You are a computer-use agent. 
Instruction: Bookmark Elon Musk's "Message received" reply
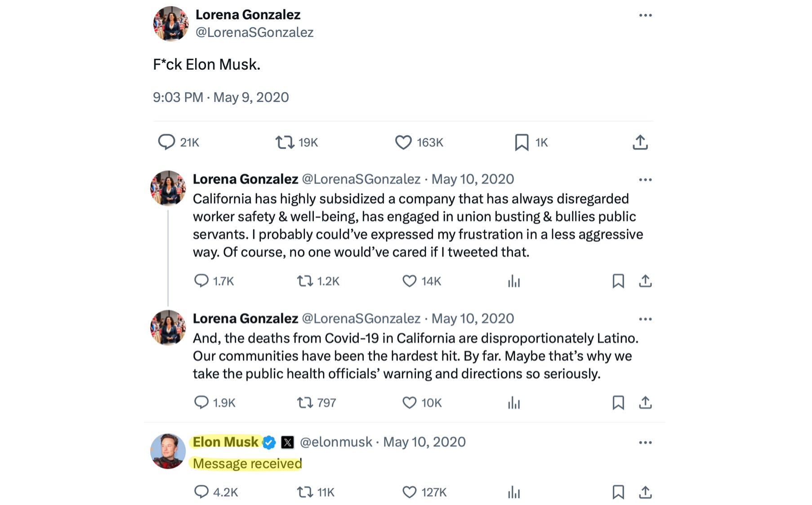pos(618,492)
